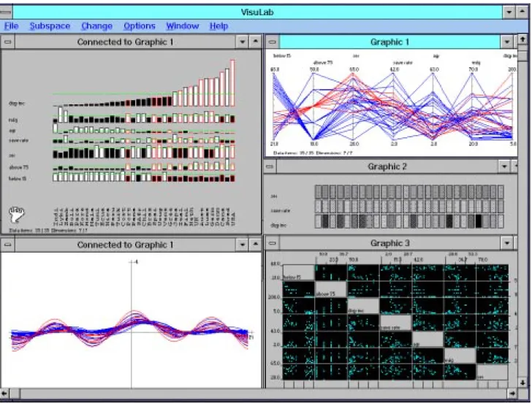This screenshot has height=403, width=532.
Task: Click the hand icon in the bar chart window
Action: click(x=17, y=214)
